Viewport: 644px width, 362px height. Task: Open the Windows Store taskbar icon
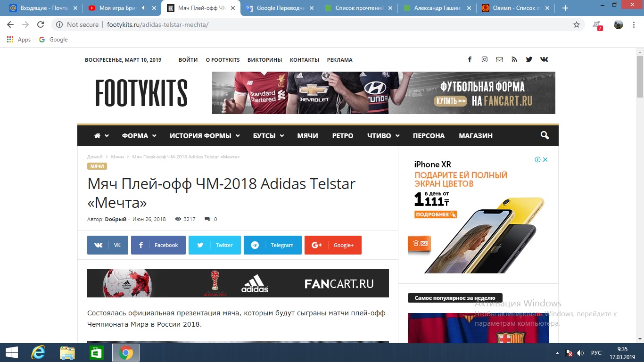pyautogui.click(x=96, y=353)
